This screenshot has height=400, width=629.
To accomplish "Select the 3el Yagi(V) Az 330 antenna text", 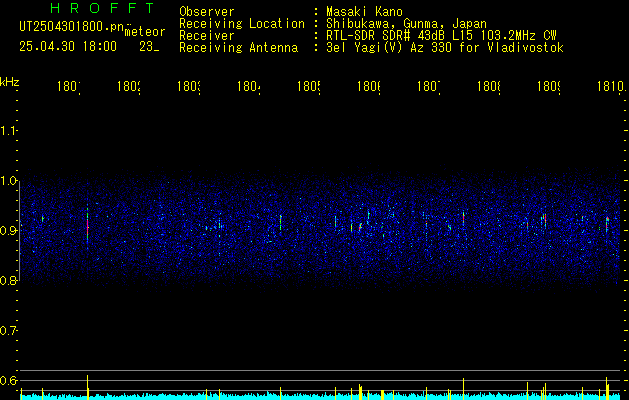I will (445, 48).
